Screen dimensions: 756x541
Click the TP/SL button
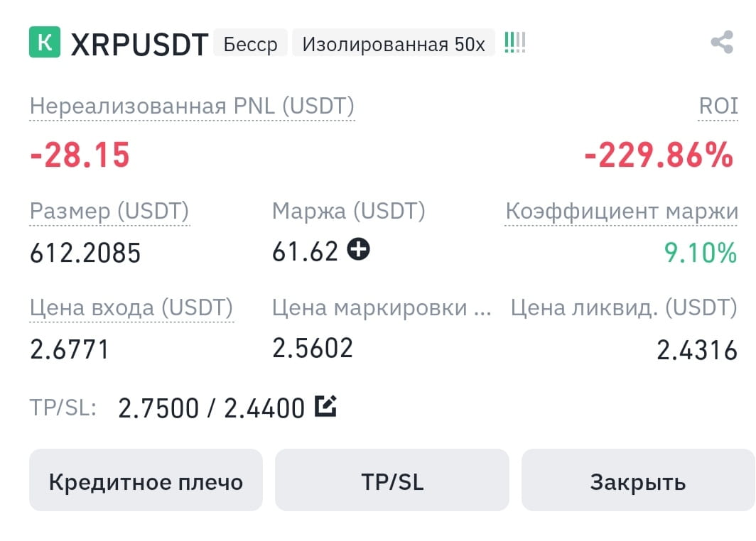click(392, 481)
